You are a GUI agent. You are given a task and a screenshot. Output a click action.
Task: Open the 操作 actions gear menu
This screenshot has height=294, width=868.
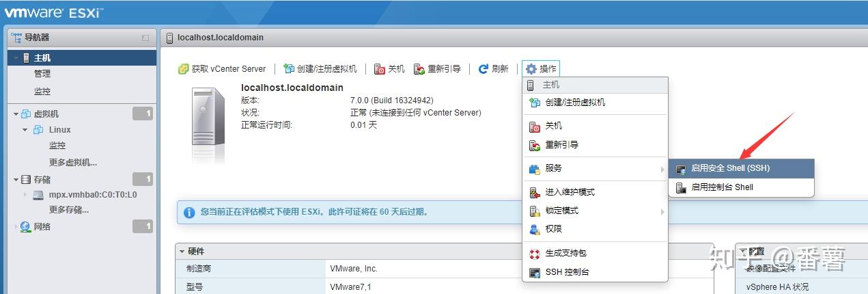(541, 68)
